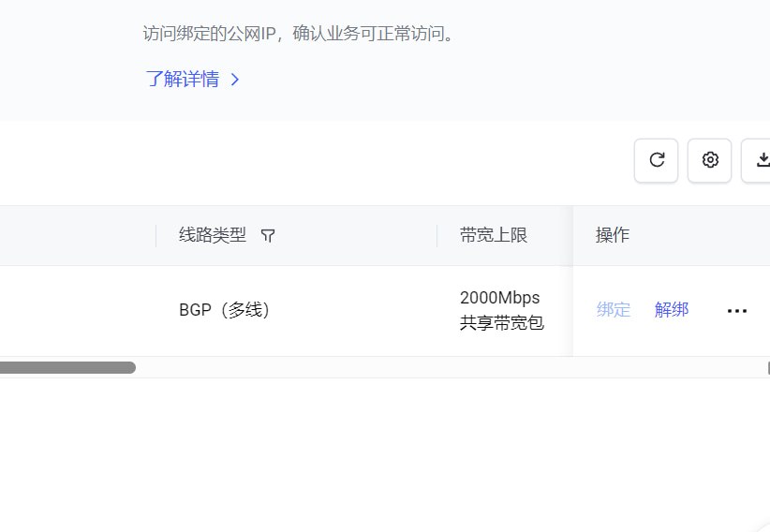
Task: Refresh the table with the reload icon
Action: click(x=656, y=160)
